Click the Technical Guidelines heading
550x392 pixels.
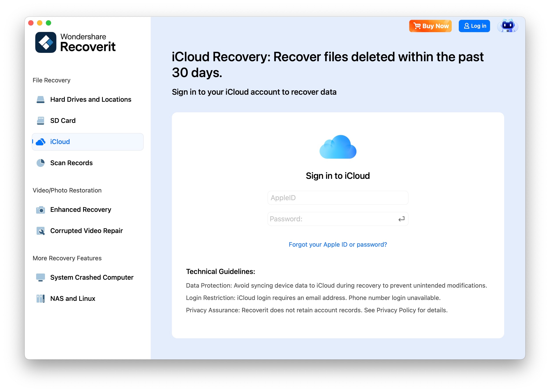[221, 271]
